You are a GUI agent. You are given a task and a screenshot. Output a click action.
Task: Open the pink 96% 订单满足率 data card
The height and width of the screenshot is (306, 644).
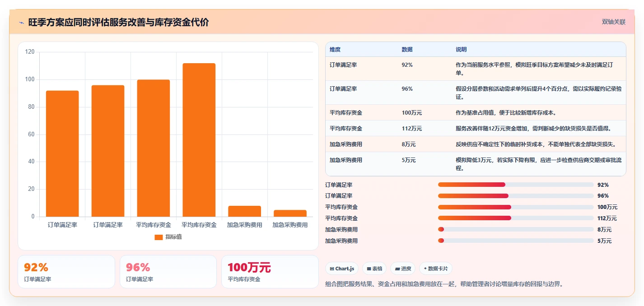coord(168,272)
